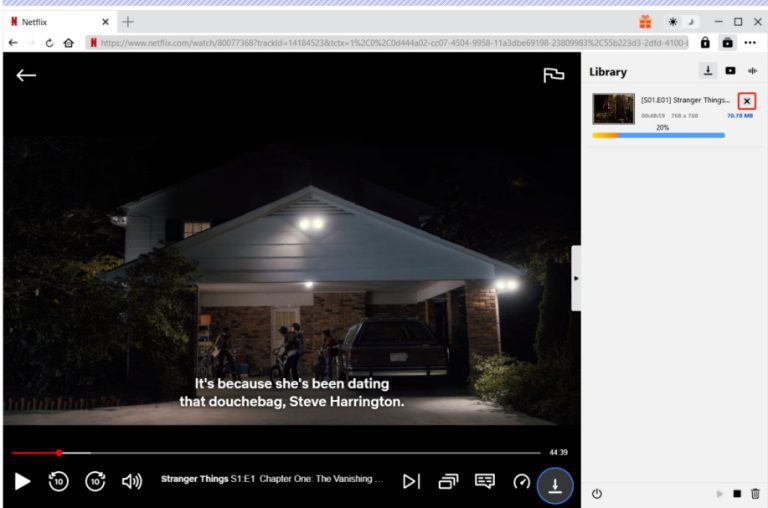Image resolution: width=768 pixels, height=508 pixels.
Task: Click the 20% download progress bar
Action: tap(658, 135)
